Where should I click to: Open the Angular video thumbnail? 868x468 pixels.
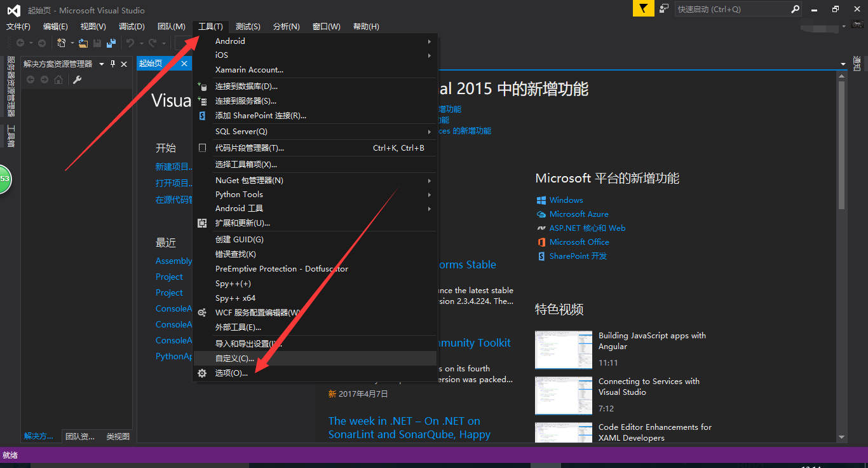[x=563, y=349]
